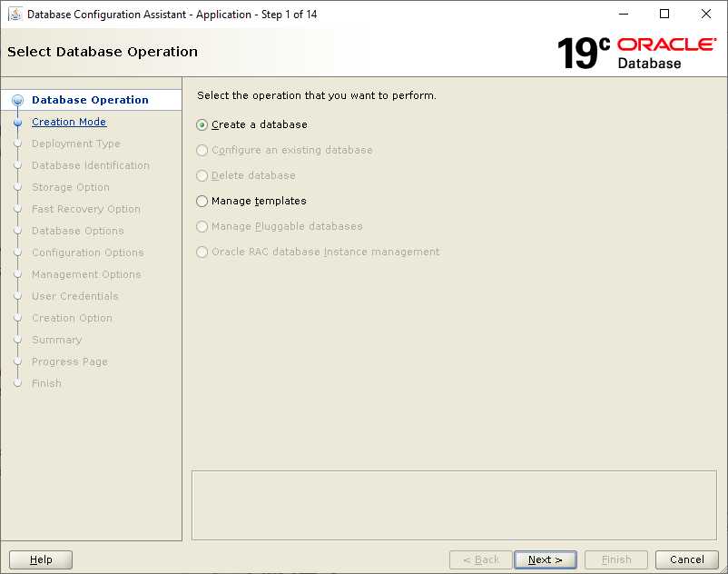The width and height of the screenshot is (728, 574).
Task: Select the Database Operation step
Action: 90,100
